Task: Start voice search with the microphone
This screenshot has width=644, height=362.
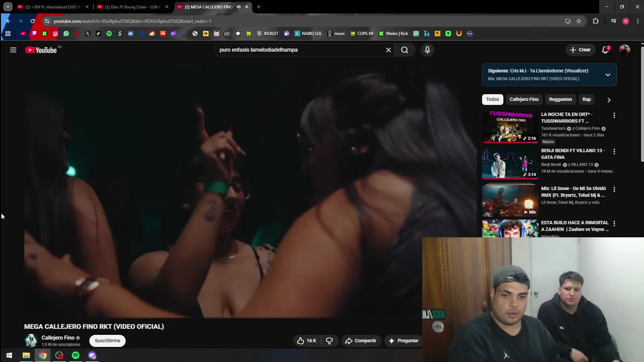Action: coord(427,50)
